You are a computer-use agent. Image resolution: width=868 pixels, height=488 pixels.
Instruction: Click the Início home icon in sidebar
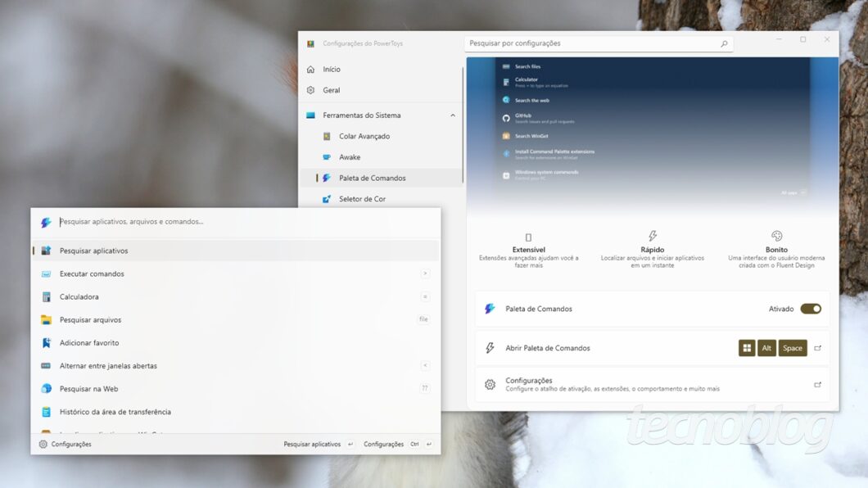(310, 70)
